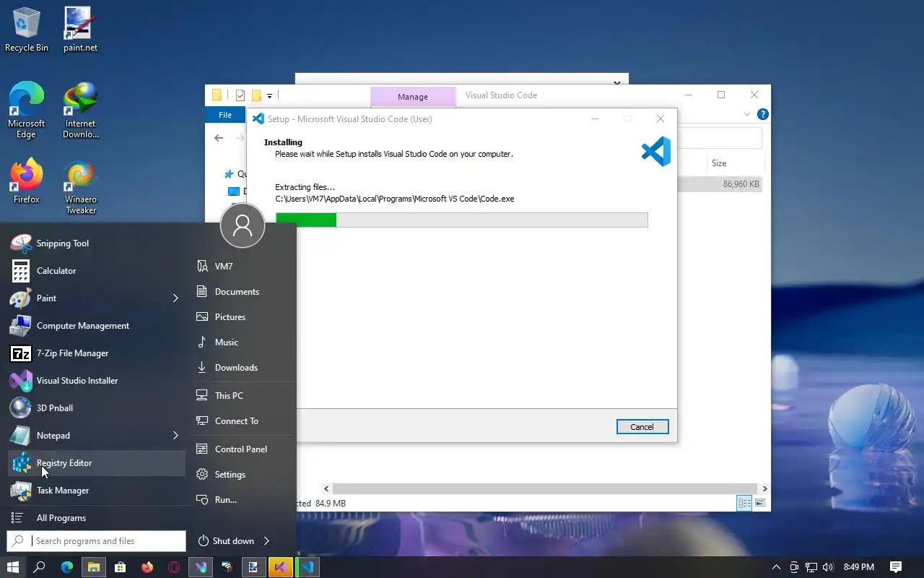The height and width of the screenshot is (578, 924).
Task: Open Task Manager from the Start menu
Action: tap(96, 491)
